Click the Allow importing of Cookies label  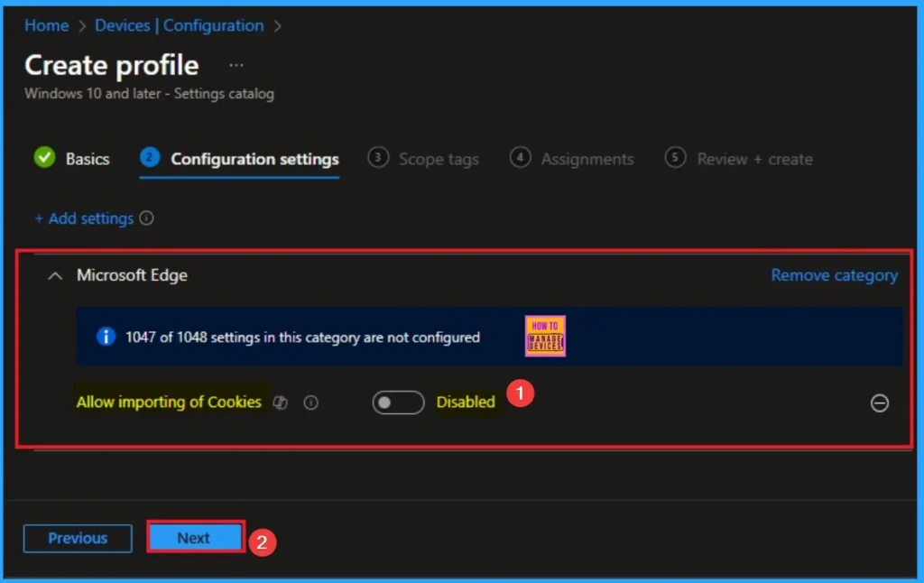click(x=169, y=402)
